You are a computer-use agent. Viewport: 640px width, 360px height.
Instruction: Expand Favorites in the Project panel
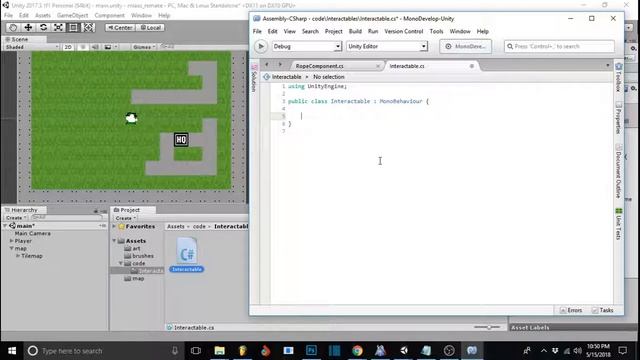click(114, 226)
